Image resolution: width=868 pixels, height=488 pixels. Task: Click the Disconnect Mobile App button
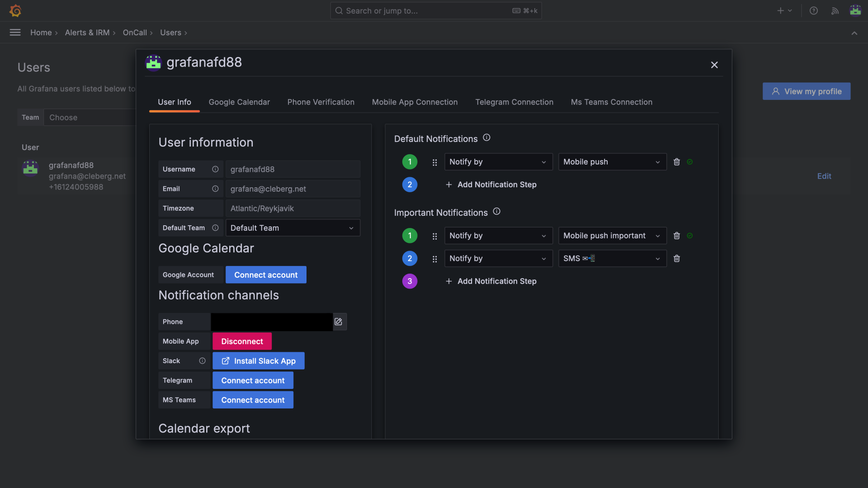click(242, 341)
